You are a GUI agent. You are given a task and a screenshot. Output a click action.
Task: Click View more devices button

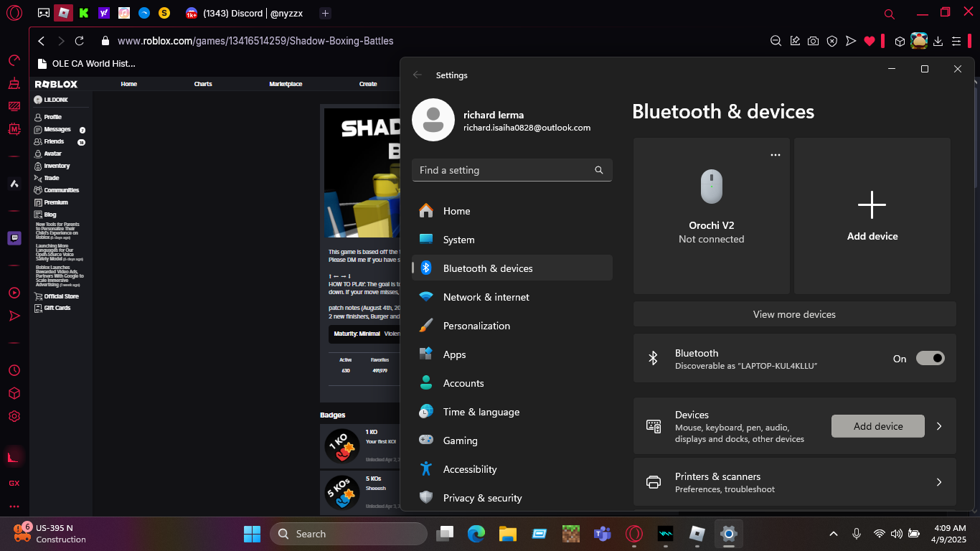(794, 314)
